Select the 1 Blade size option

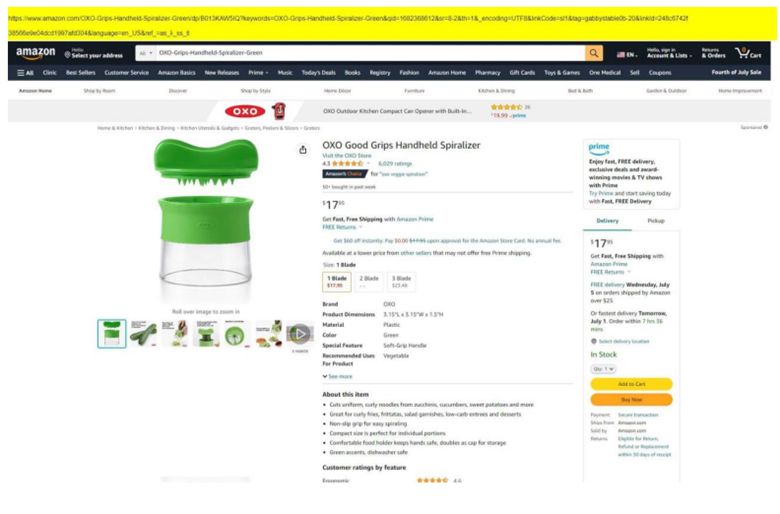[x=337, y=282]
